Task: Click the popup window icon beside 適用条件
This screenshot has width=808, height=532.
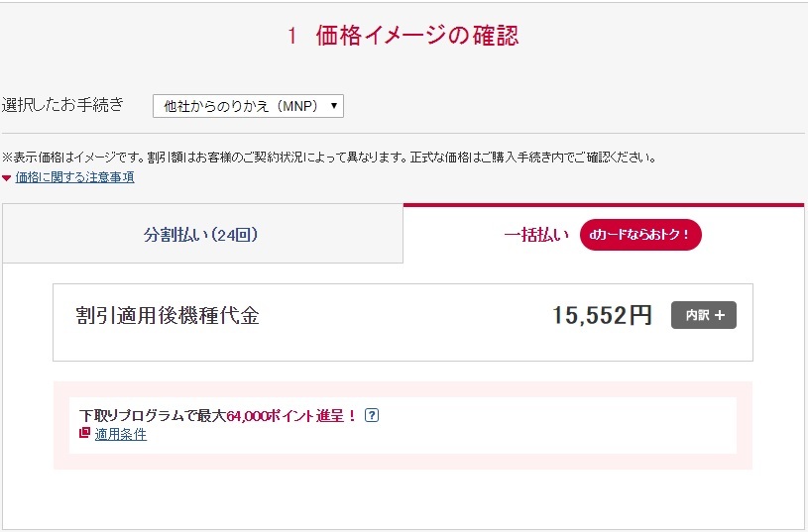Action: tap(84, 434)
